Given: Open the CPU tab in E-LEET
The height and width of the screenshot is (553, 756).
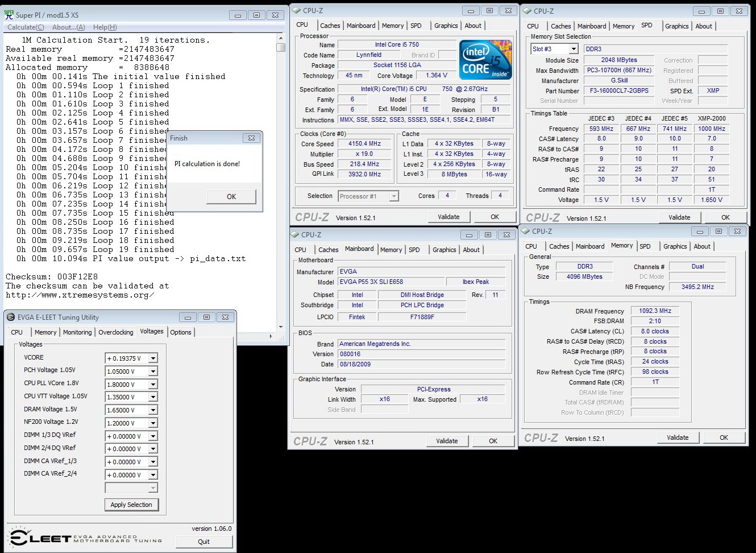Looking at the screenshot, I should pyautogui.click(x=17, y=332).
